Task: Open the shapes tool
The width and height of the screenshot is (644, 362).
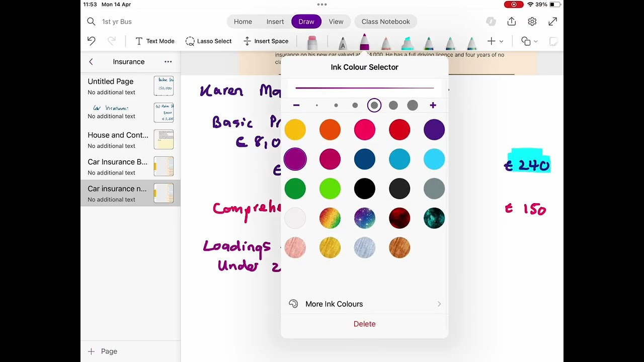Action: point(526,41)
